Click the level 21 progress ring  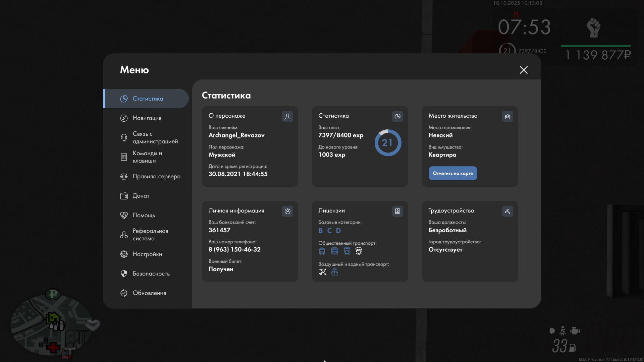[388, 143]
